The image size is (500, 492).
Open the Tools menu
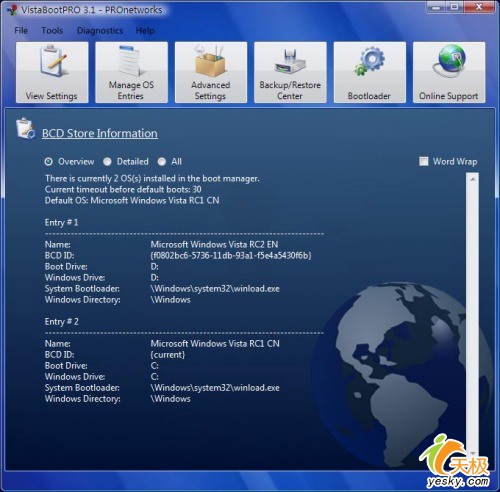52,31
